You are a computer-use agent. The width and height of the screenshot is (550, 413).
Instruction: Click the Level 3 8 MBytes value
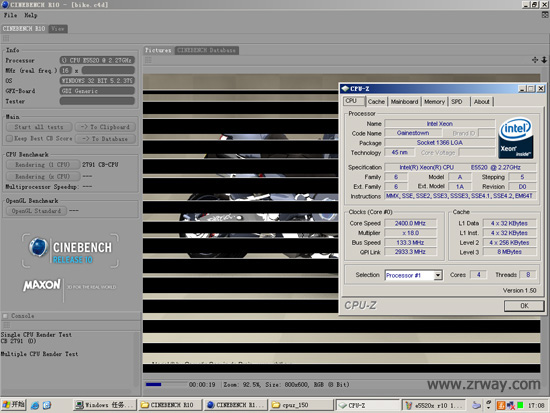coord(509,252)
